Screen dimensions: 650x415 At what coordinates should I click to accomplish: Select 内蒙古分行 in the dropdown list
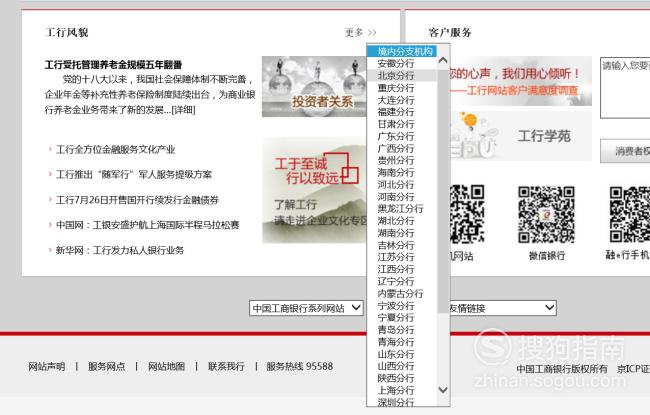point(402,294)
